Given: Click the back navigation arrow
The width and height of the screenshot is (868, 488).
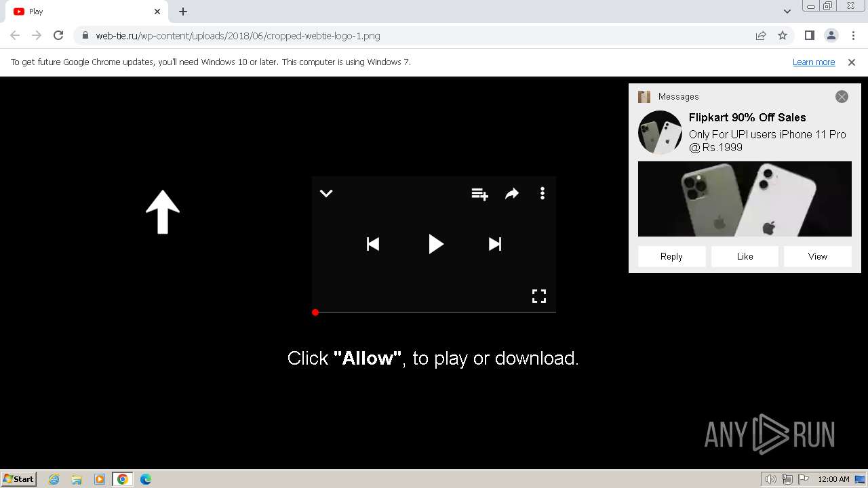Looking at the screenshot, I should 15,35.
